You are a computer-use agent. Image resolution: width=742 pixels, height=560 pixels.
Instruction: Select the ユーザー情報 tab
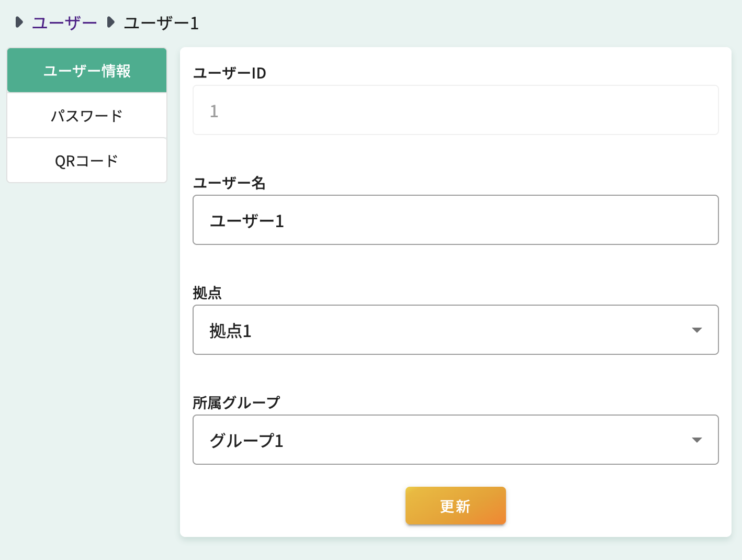tap(86, 70)
